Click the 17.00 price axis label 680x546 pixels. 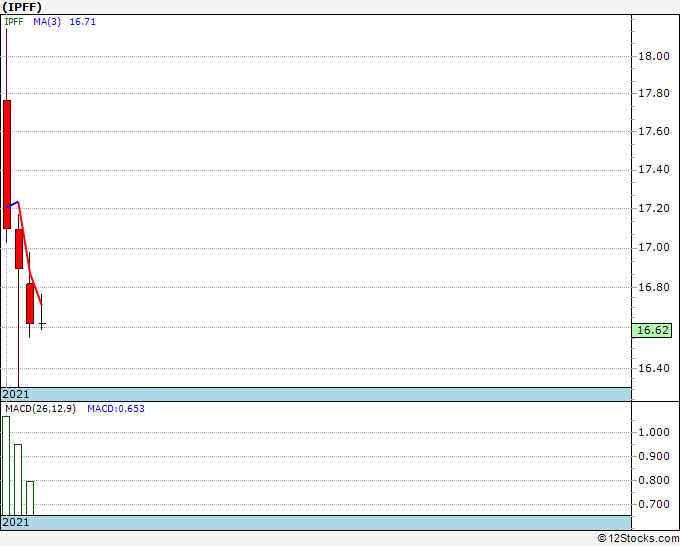(654, 247)
